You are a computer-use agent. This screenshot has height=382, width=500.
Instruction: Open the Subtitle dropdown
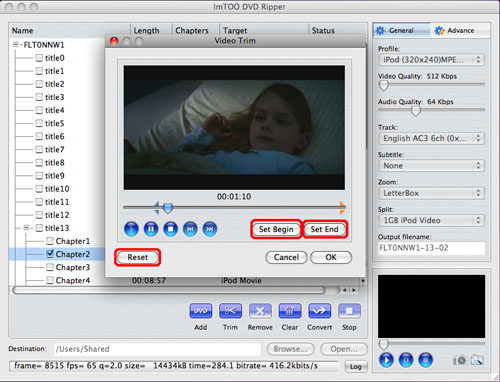431,166
